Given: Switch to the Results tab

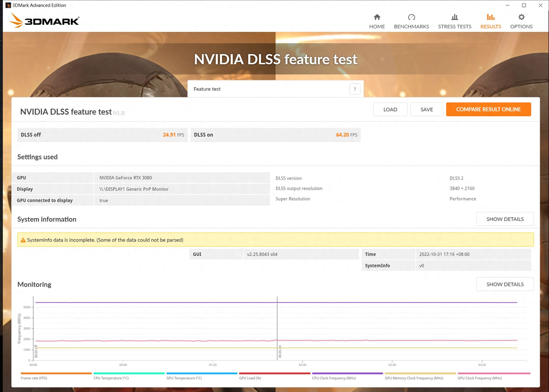Looking at the screenshot, I should point(490,21).
